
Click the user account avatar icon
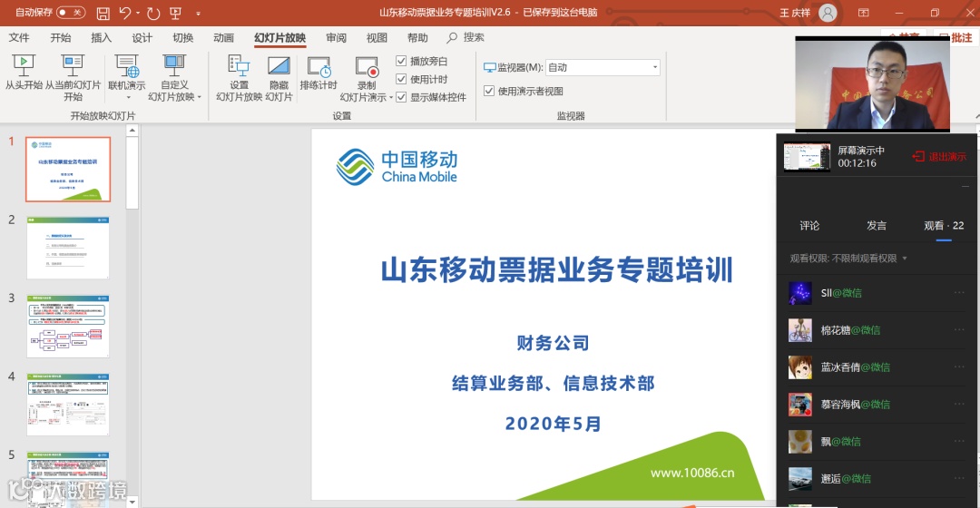point(828,13)
